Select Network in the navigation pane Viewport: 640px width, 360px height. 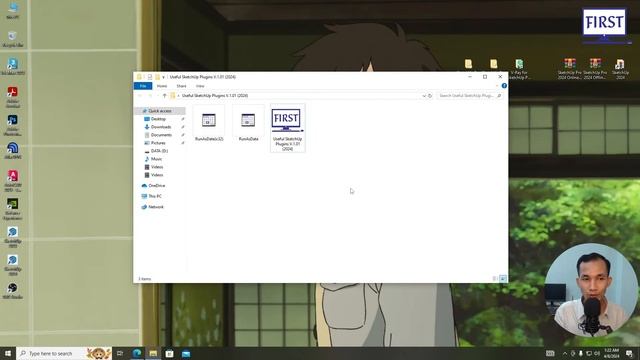click(156, 207)
